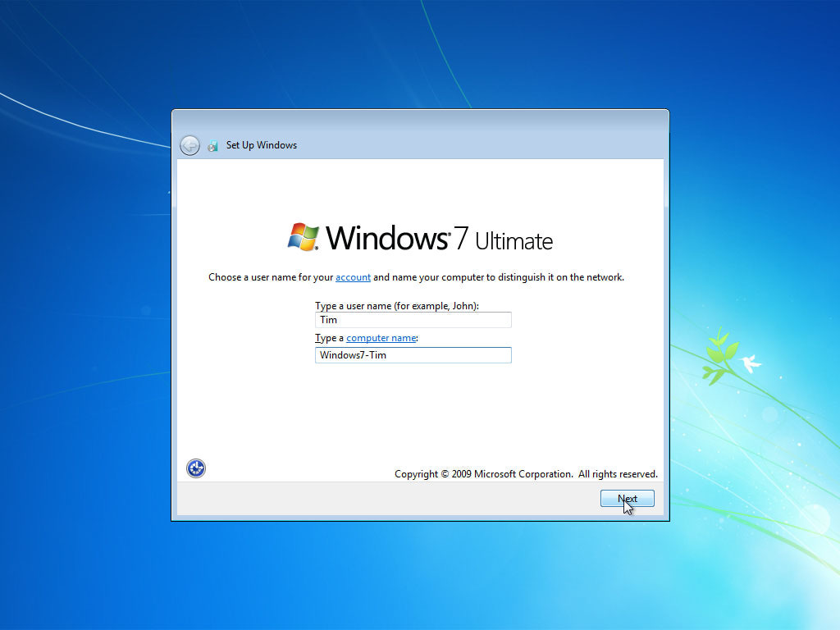
Task: Click the back arrow navigation button
Action: (x=189, y=144)
